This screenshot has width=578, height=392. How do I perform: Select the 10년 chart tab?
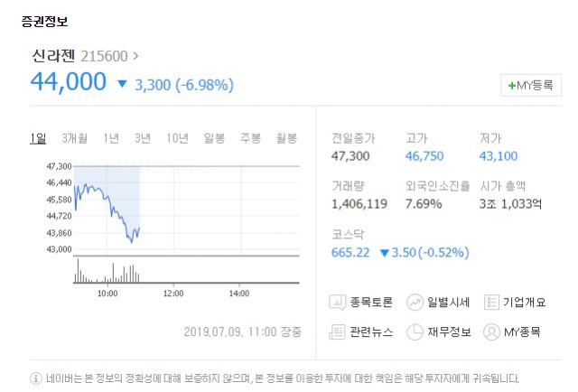(x=177, y=138)
